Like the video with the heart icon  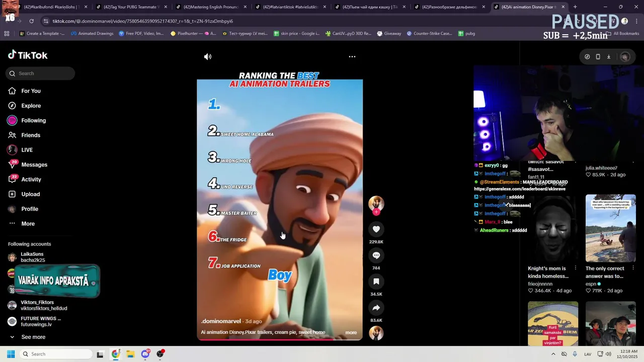point(376,229)
